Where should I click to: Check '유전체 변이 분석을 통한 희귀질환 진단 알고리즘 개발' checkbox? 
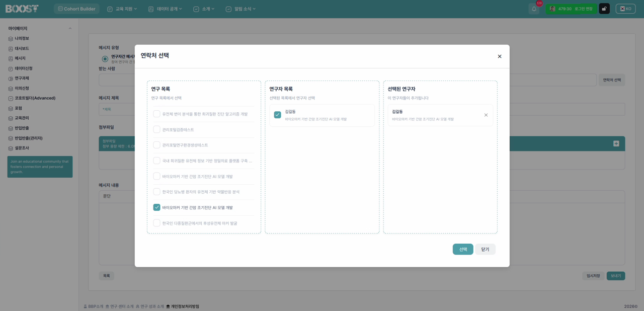(x=156, y=114)
